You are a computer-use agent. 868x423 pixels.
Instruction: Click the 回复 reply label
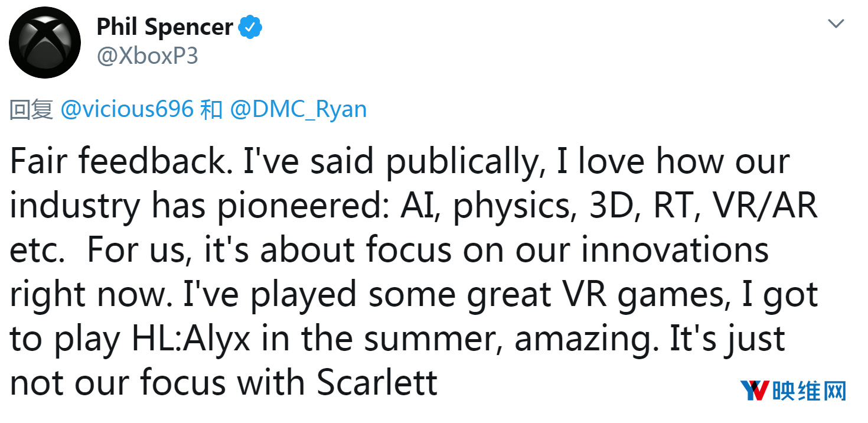click(32, 110)
